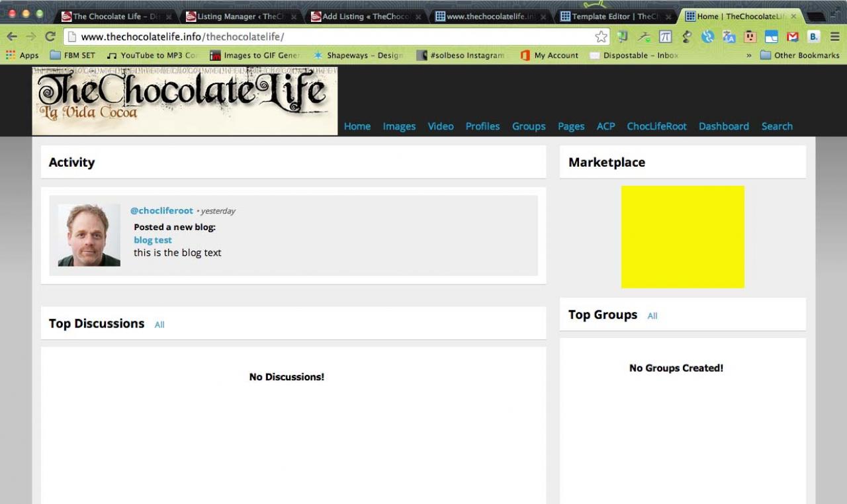The image size is (847, 504).
Task: Open Images in site navigation
Action: click(x=399, y=126)
